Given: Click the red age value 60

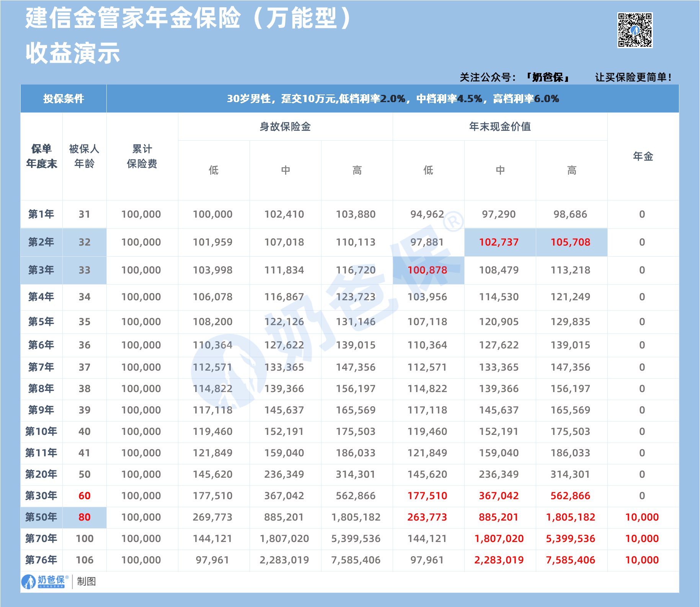Looking at the screenshot, I should coord(84,496).
